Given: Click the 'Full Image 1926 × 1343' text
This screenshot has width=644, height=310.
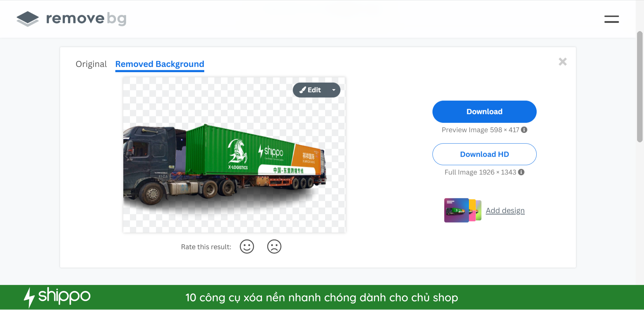Looking at the screenshot, I should point(480,172).
